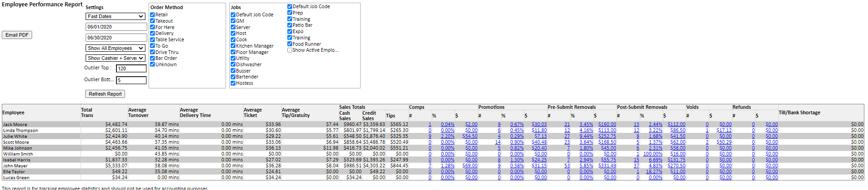Click the end date field 06/30/2020
The image size is (868, 190).
(x=116, y=38)
